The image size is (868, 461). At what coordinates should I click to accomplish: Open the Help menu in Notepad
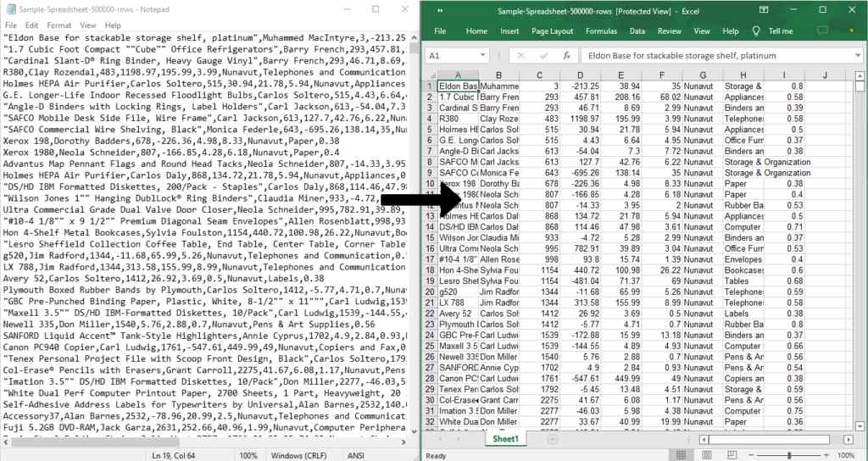[x=113, y=25]
